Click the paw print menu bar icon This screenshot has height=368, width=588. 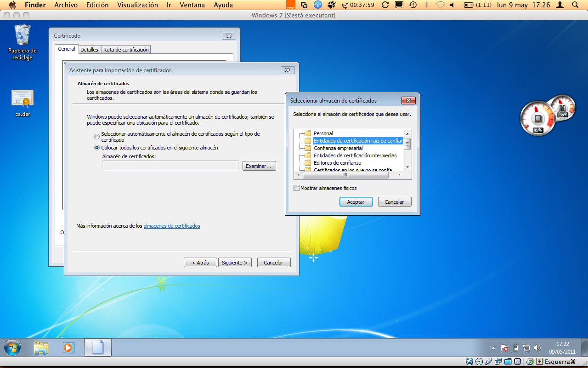tap(331, 5)
